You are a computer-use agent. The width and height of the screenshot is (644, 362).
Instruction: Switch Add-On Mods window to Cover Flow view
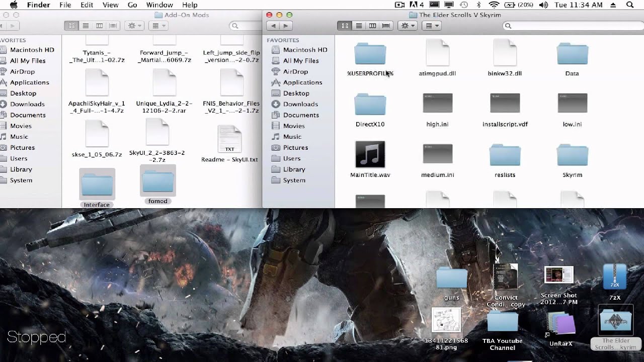(x=113, y=26)
